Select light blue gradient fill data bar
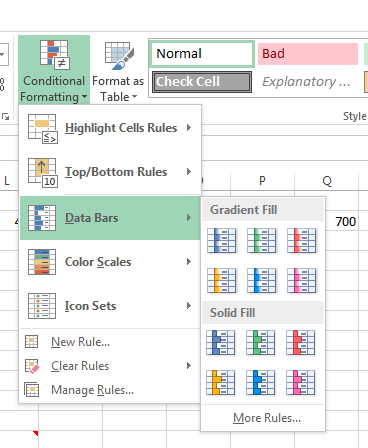368x448 pixels. point(261,281)
